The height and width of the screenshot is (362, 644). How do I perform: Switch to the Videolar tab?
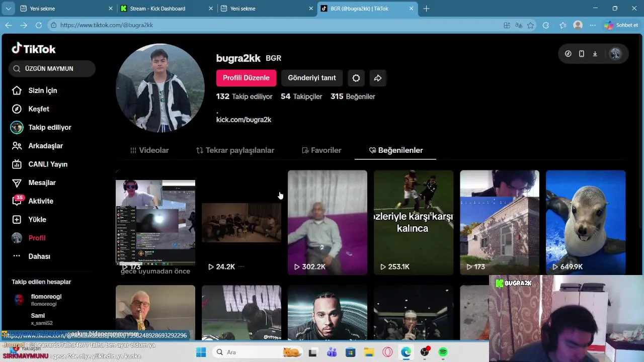pos(149,150)
